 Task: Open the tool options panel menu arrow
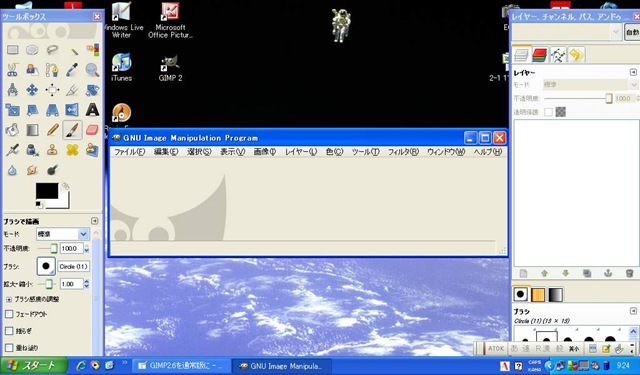pos(95,221)
